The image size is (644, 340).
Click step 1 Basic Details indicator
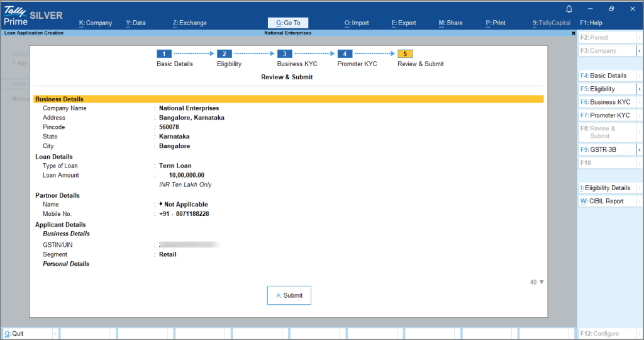click(164, 54)
